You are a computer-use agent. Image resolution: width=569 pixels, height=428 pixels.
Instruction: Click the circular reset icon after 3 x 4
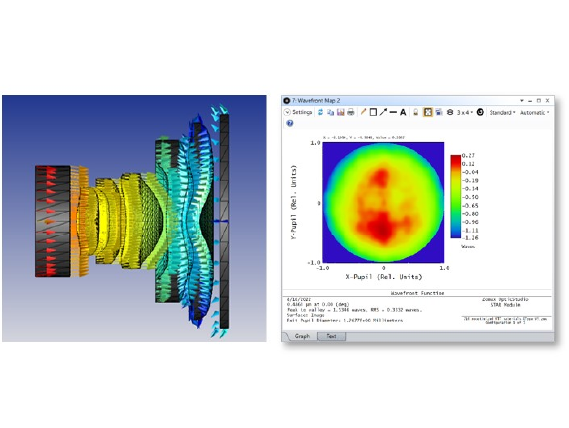coord(480,112)
